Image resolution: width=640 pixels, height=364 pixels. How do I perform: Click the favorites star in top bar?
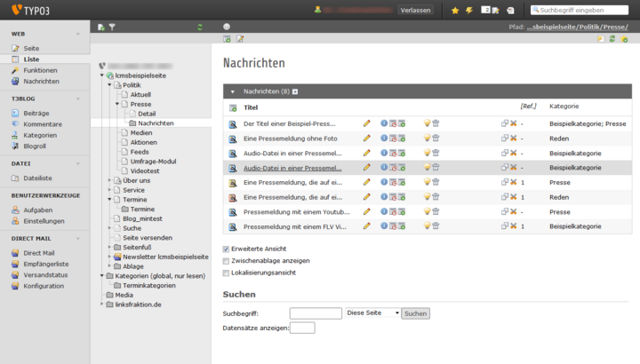point(455,10)
